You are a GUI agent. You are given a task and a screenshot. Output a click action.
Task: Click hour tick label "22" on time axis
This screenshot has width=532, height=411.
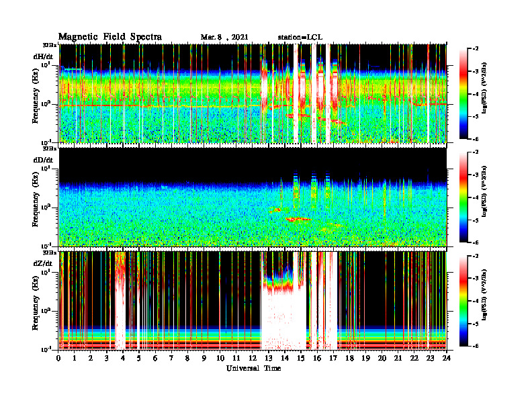coord(414,358)
